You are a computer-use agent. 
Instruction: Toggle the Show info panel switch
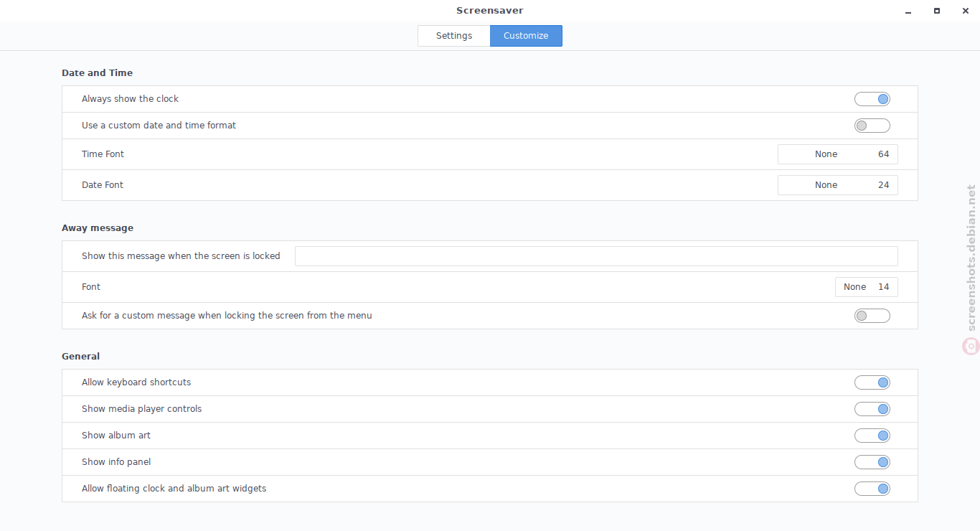pyautogui.click(x=872, y=462)
